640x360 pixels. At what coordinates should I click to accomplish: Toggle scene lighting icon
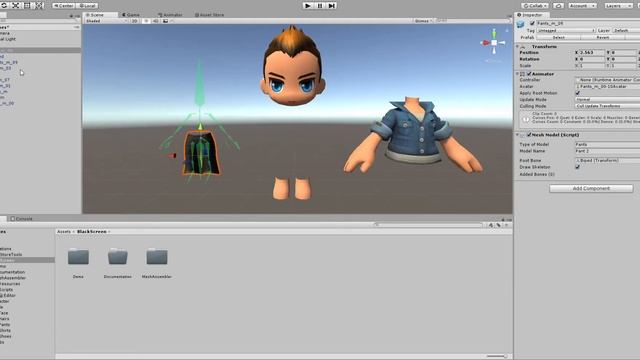click(x=146, y=21)
